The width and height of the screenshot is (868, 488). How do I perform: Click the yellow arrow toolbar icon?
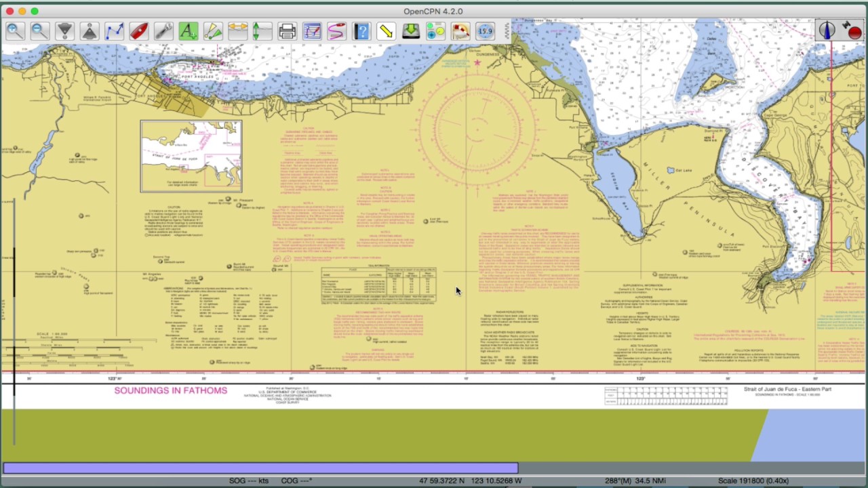point(386,31)
